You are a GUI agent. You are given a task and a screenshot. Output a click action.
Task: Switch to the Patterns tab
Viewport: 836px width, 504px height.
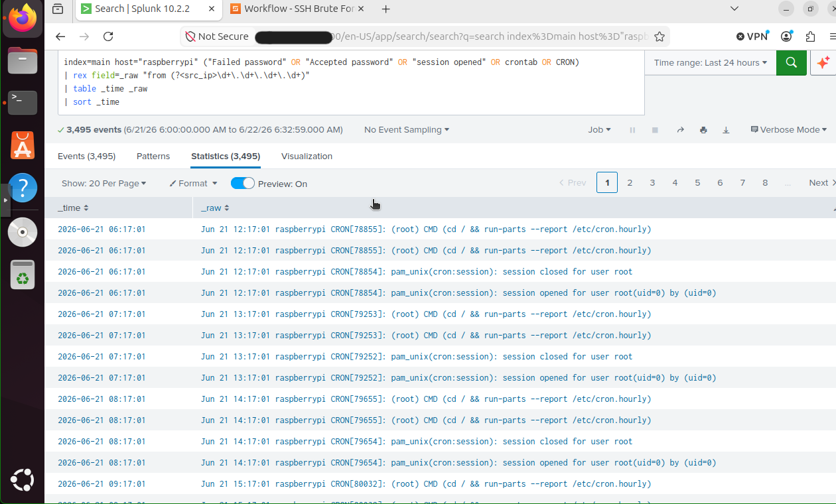(x=153, y=157)
